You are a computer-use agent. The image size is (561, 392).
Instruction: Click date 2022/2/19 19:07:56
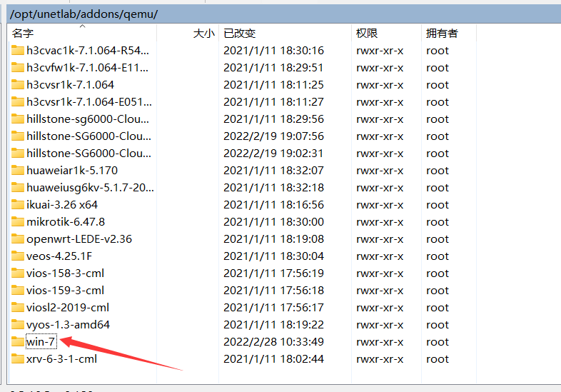[x=273, y=136]
